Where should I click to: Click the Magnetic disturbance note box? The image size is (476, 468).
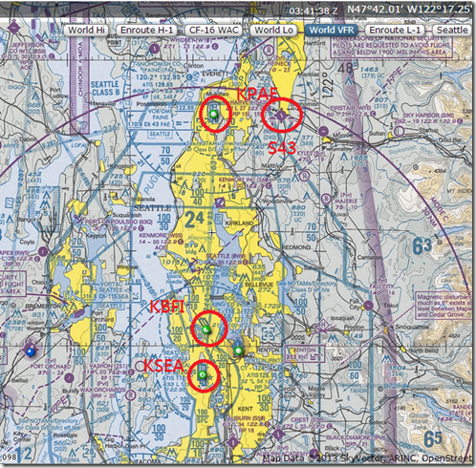444,306
